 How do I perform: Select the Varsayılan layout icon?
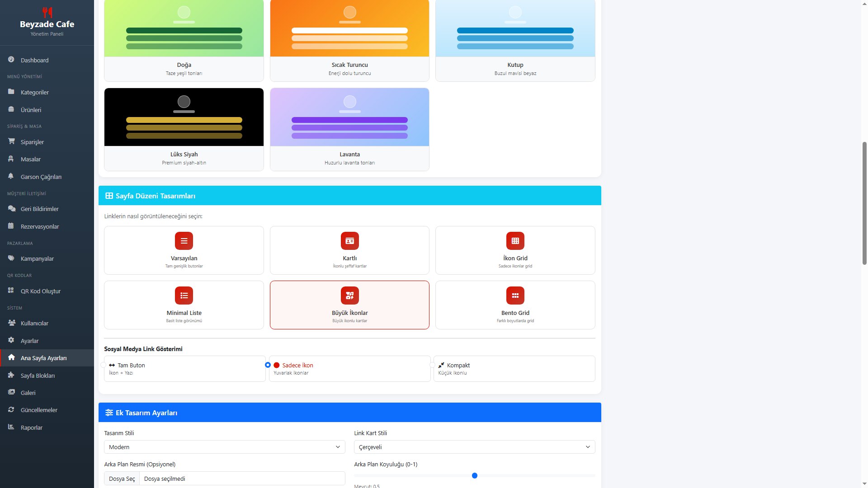[184, 241]
